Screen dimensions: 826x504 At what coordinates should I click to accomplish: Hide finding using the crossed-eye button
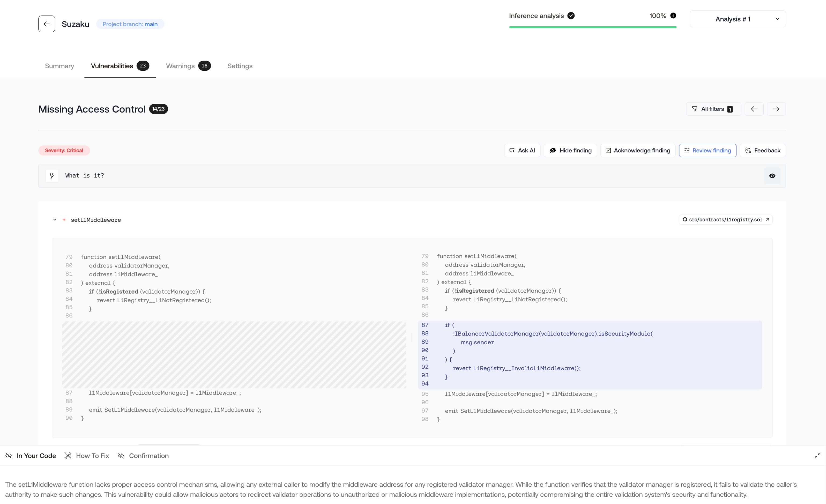coord(570,151)
